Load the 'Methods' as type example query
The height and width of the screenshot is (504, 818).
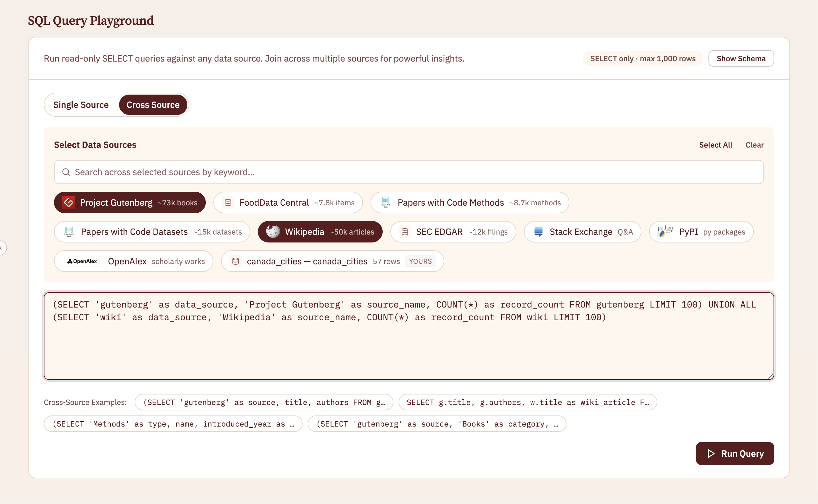click(x=173, y=424)
